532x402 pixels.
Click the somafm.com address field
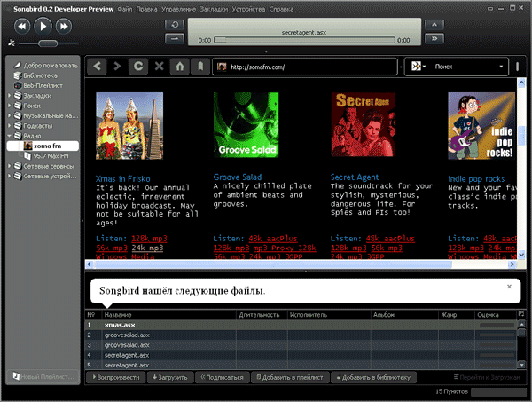tap(305, 67)
